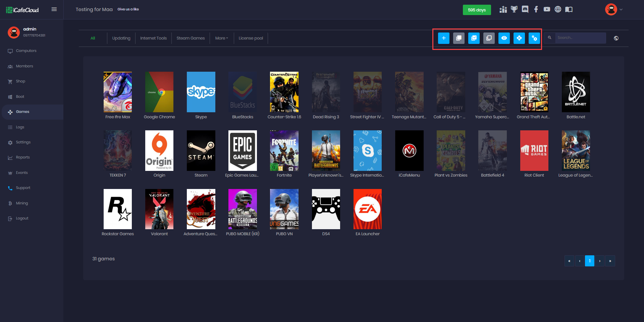Image resolution: width=644 pixels, height=322 pixels.
Task: Open the double-gear settings toolbar button
Action: coord(534,38)
